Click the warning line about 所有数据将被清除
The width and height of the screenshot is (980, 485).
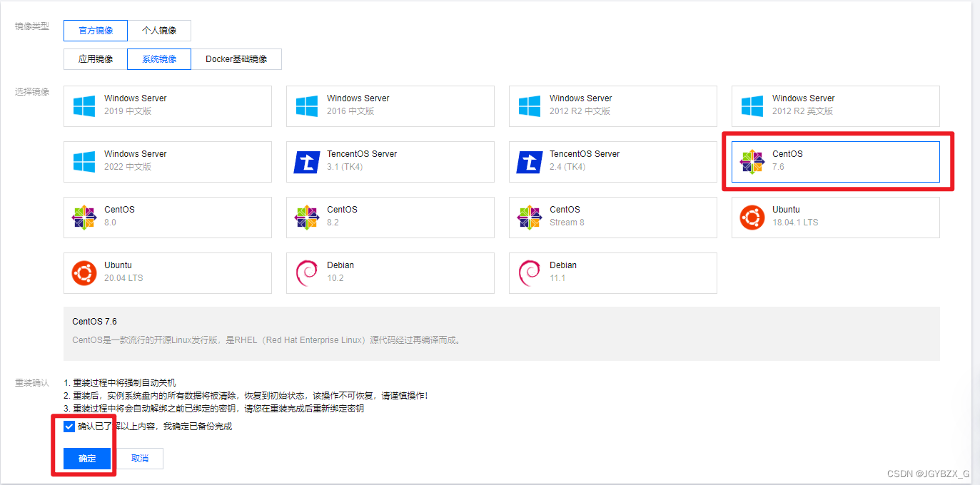[x=246, y=396]
